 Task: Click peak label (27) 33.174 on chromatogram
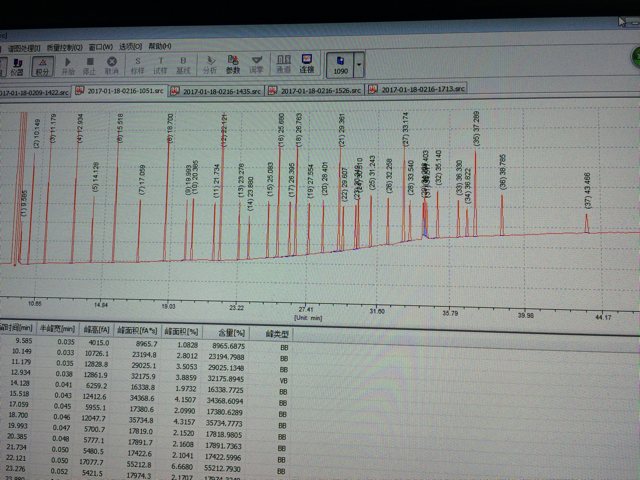405,129
